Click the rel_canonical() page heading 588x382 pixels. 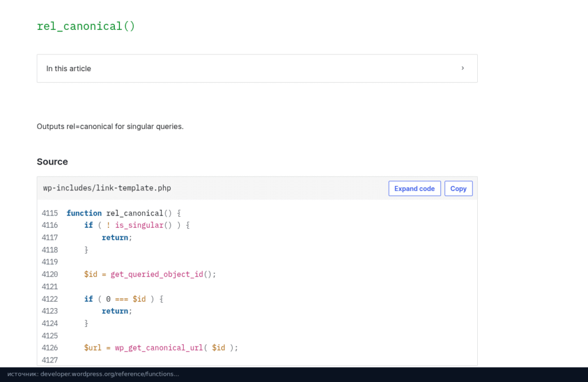tap(86, 26)
